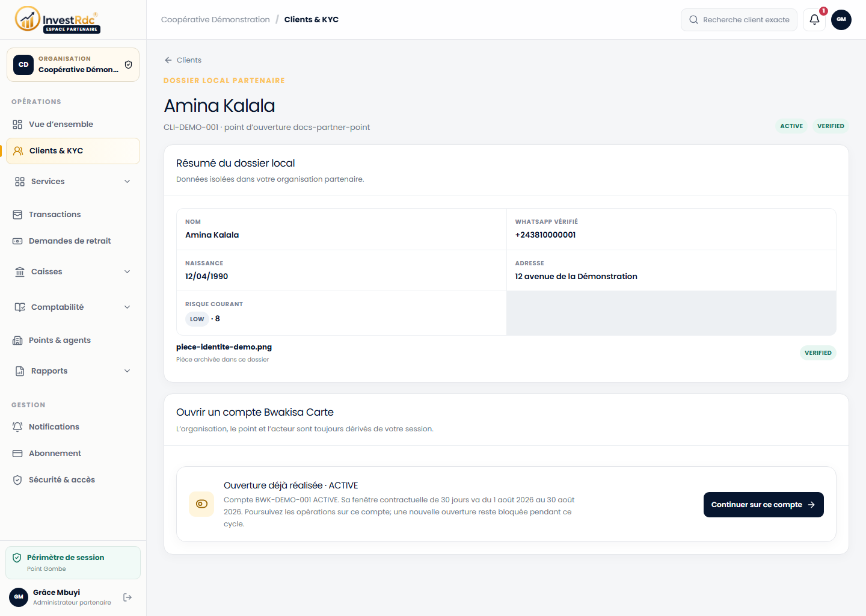Open the notifications bell icon
The width and height of the screenshot is (866, 616).
pos(814,20)
